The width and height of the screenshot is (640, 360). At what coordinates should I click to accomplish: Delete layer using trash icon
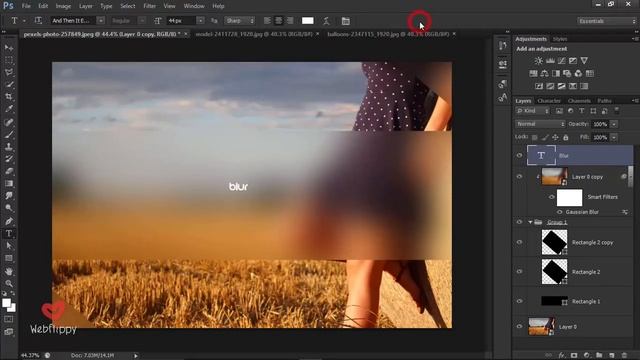click(624, 356)
